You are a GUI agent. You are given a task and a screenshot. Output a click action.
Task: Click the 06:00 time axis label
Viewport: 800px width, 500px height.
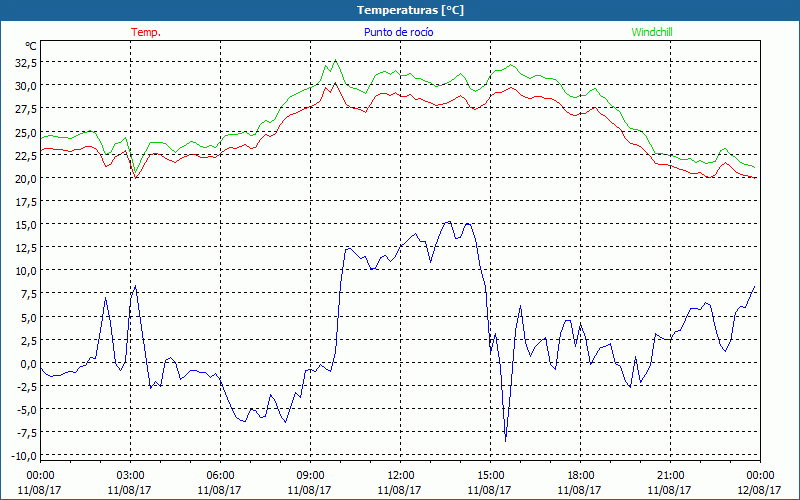(220, 476)
